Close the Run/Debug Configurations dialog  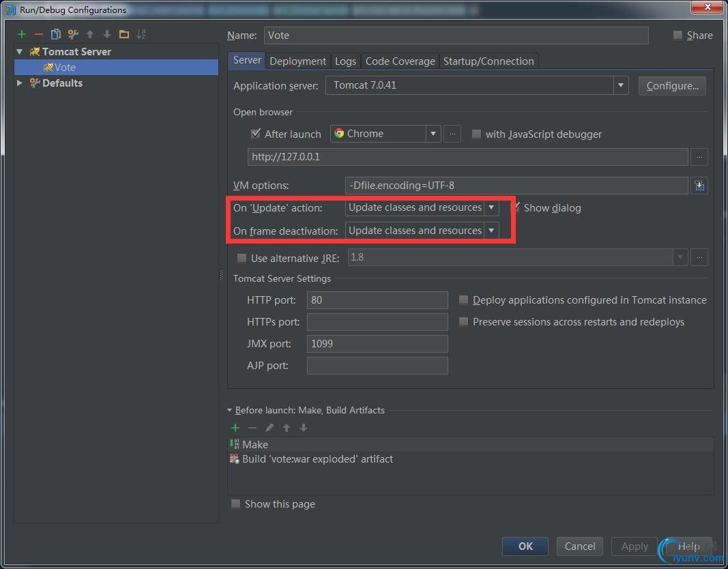click(708, 7)
